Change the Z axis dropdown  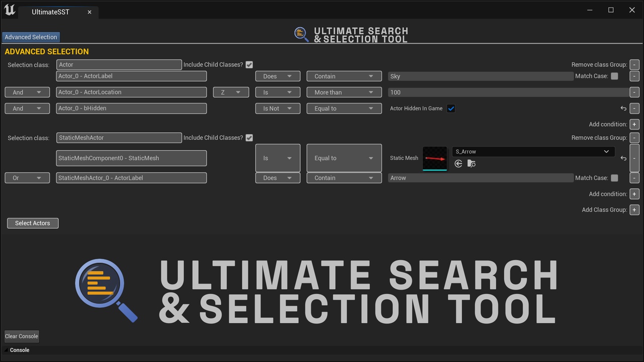coord(231,93)
